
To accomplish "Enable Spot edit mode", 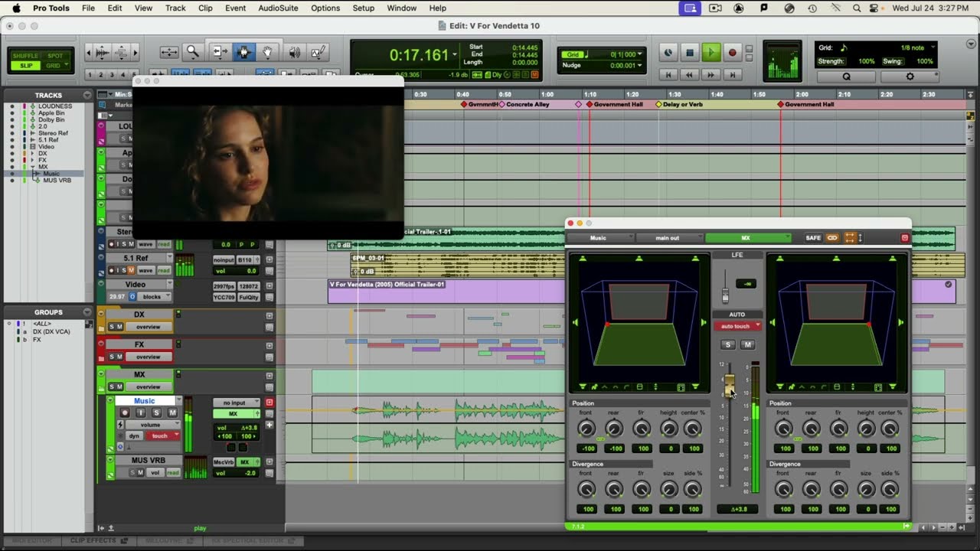I will pyautogui.click(x=55, y=56).
